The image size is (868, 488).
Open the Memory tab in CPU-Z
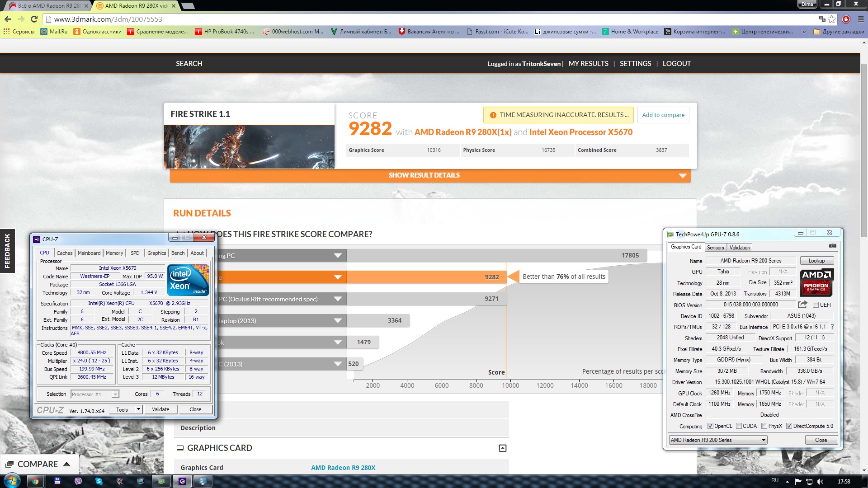coord(114,253)
